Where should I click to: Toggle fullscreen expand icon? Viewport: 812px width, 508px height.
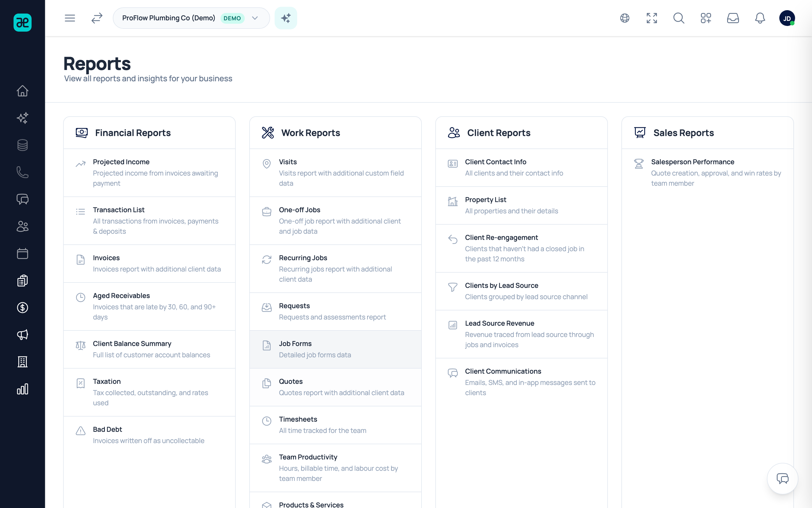coord(652,18)
